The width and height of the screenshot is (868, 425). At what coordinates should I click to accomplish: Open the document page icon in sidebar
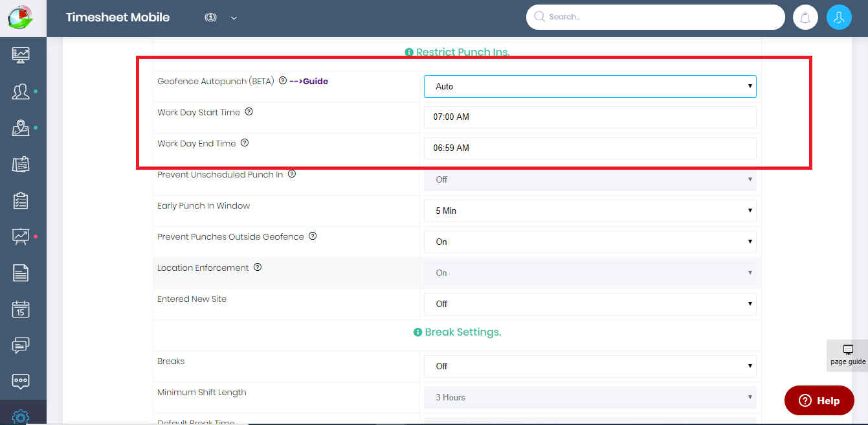click(21, 273)
